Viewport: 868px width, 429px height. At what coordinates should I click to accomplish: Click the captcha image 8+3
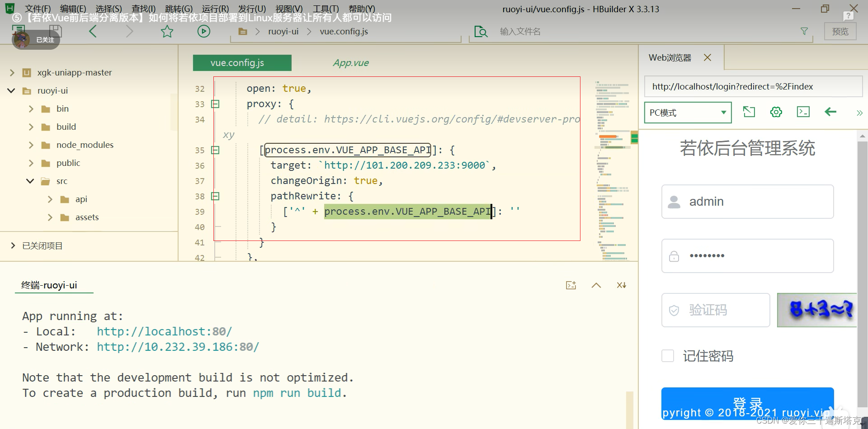pyautogui.click(x=817, y=310)
